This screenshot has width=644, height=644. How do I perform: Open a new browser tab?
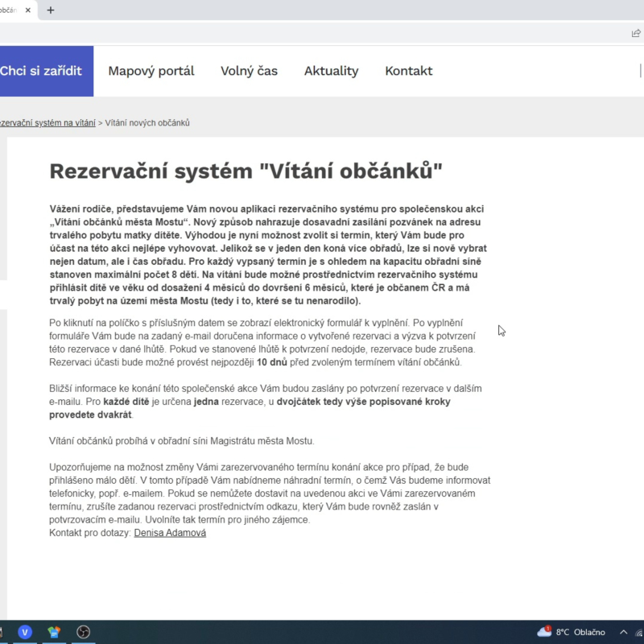(51, 10)
